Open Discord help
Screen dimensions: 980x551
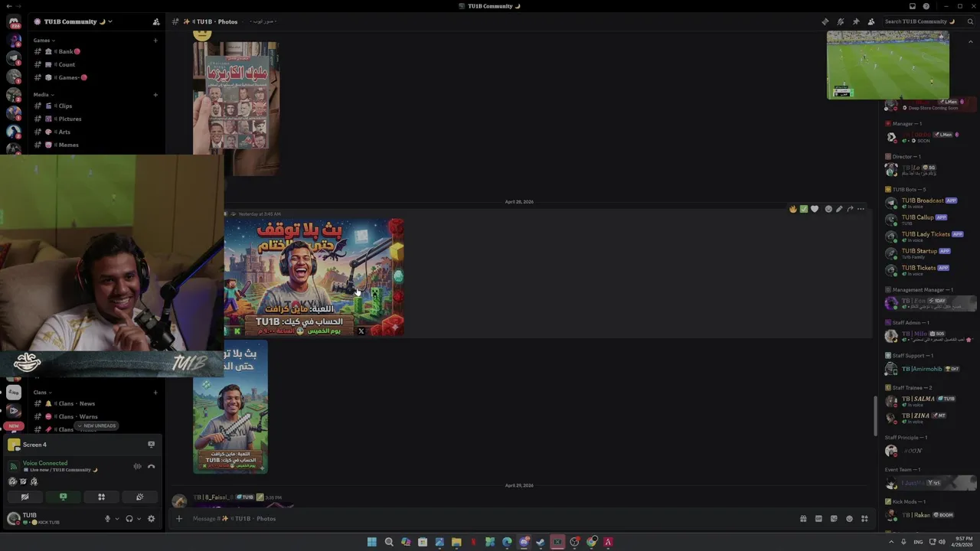(x=926, y=6)
